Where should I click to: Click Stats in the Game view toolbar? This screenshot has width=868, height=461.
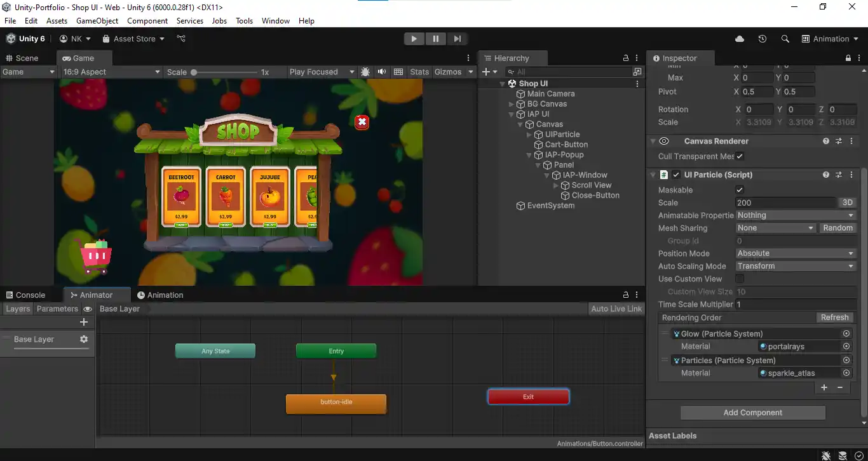coord(419,72)
